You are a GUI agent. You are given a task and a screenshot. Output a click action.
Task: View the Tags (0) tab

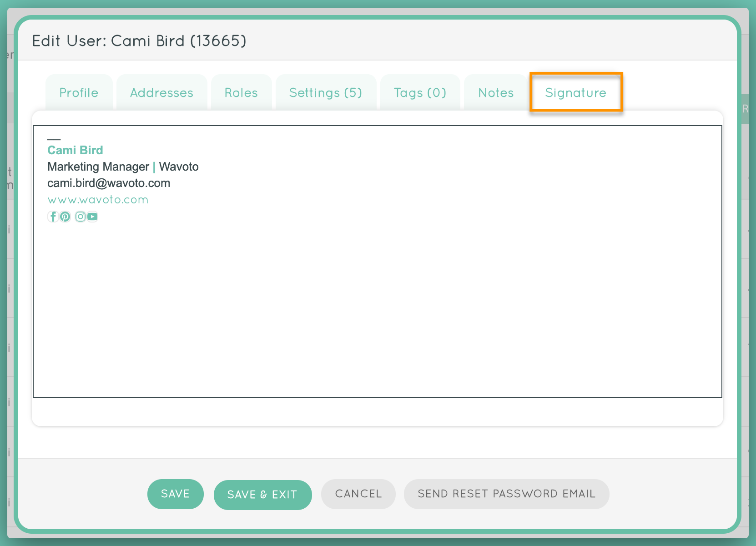tap(420, 93)
